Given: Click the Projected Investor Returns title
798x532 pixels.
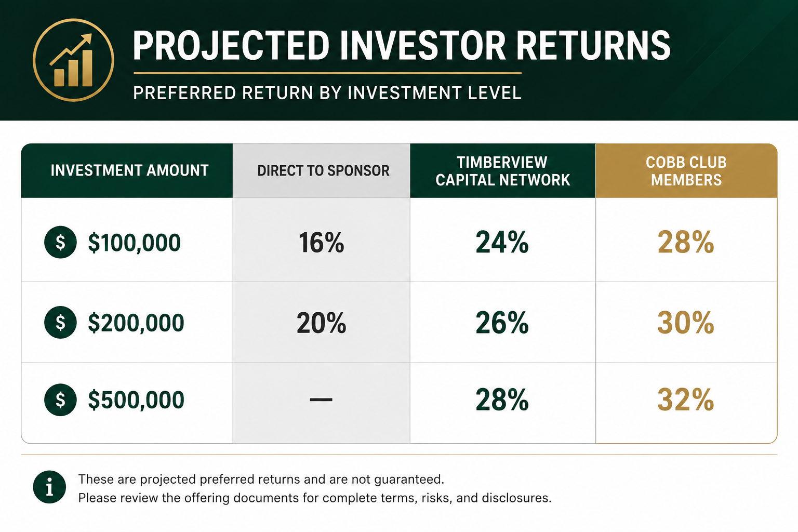Looking at the screenshot, I should (402, 46).
